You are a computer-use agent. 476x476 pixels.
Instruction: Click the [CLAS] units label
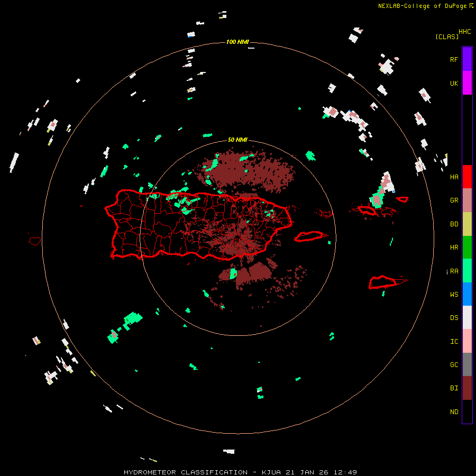447,36
